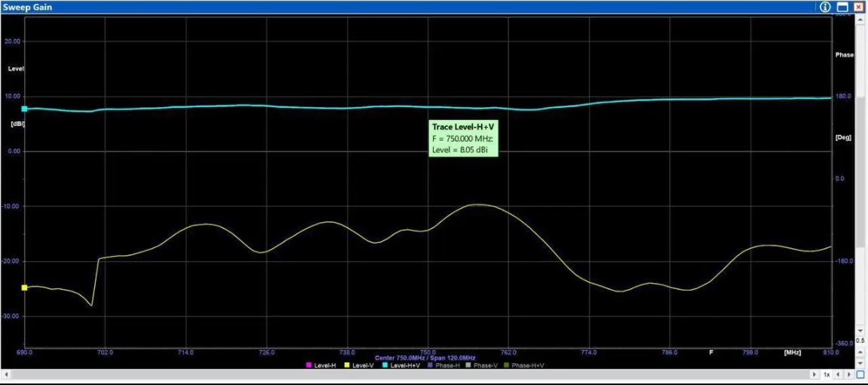Maximize the Sweep Gain panel
The image size is (868, 385).
(x=843, y=7)
